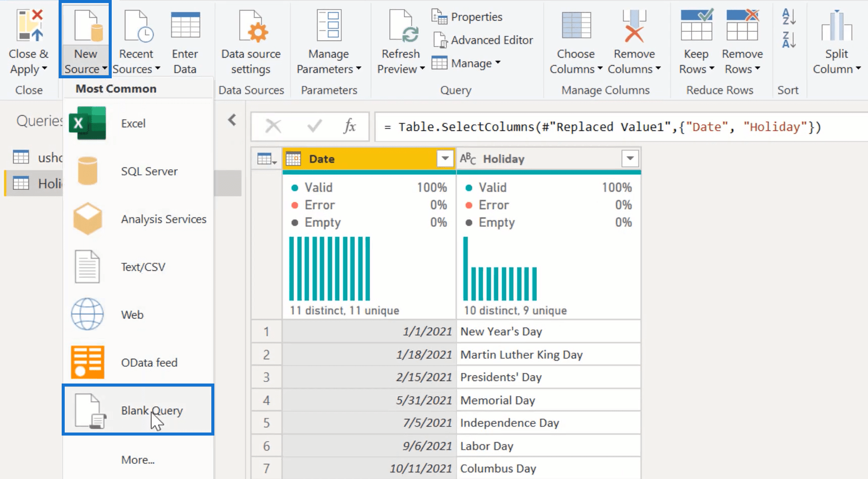Screen dimensions: 868x479
Task: Click the Labor Day cell
Action: pos(549,446)
